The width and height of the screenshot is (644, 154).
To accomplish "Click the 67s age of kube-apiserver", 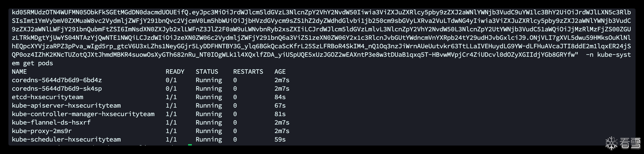I will click(x=280, y=105).
